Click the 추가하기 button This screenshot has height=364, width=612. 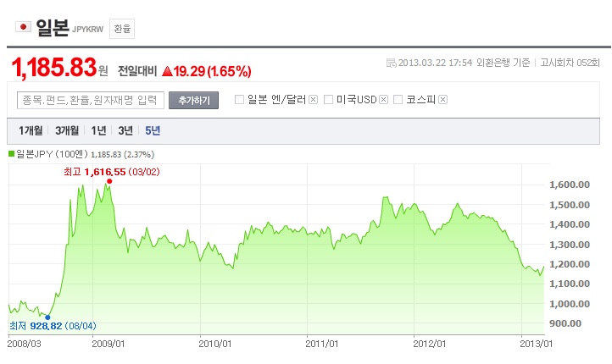pos(193,101)
